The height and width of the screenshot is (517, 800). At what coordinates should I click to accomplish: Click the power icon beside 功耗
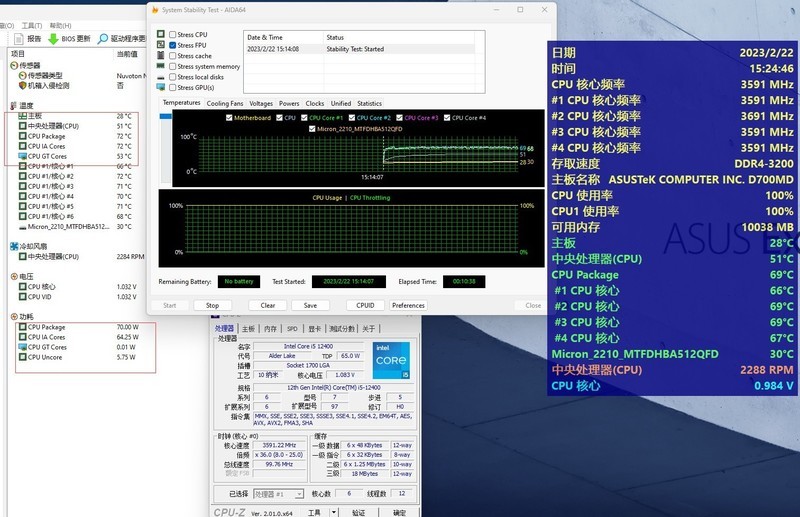coord(14,317)
